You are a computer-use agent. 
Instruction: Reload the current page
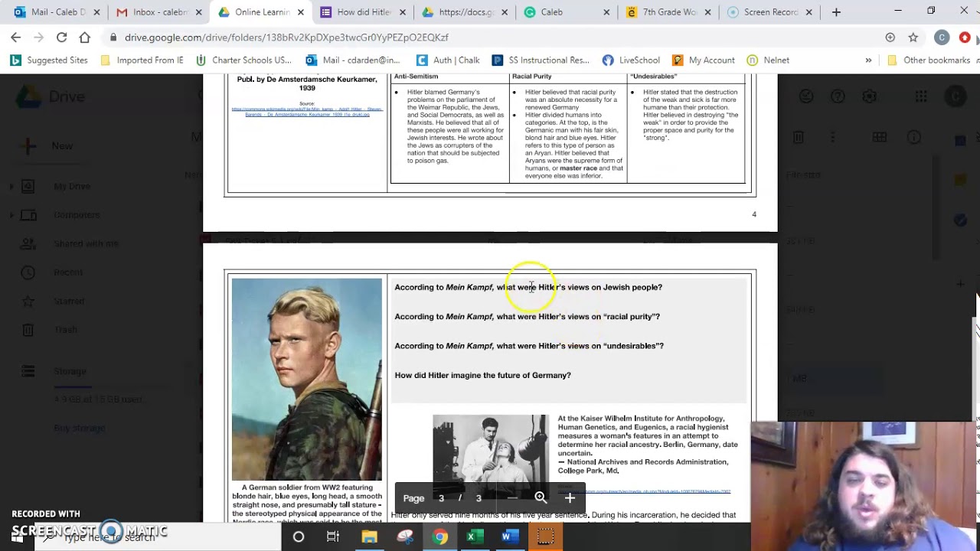(x=61, y=37)
